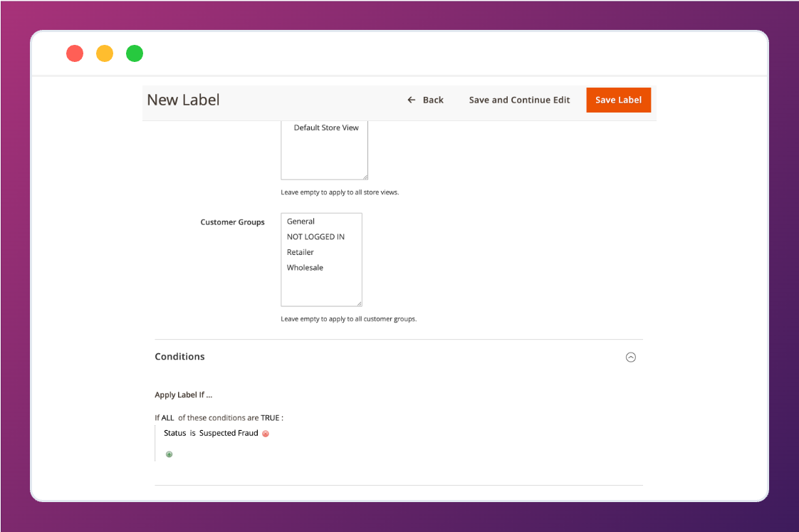
Task: Click 'Leave empty to apply to all store views.' note
Action: coord(340,192)
